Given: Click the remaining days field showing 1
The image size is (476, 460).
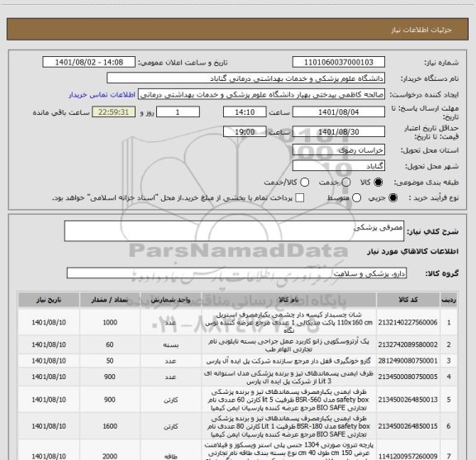Looking at the screenshot, I should (x=178, y=112).
